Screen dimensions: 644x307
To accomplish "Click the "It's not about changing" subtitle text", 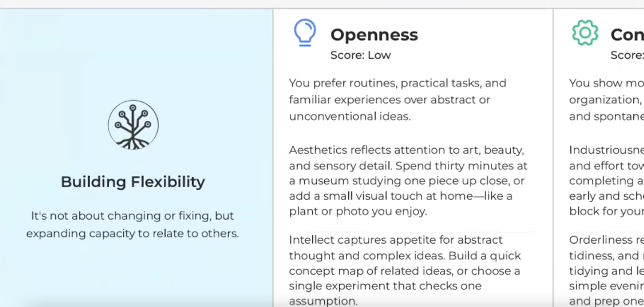I will 133,216.
